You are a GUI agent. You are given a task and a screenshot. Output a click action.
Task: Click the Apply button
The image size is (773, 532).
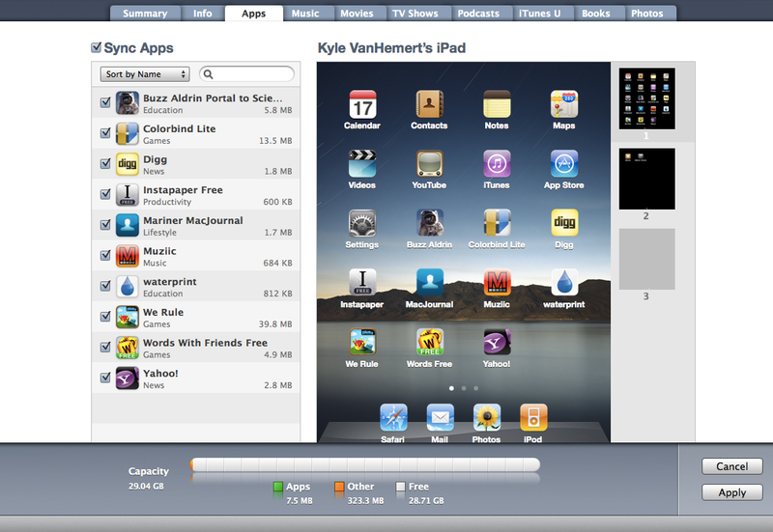coord(732,492)
